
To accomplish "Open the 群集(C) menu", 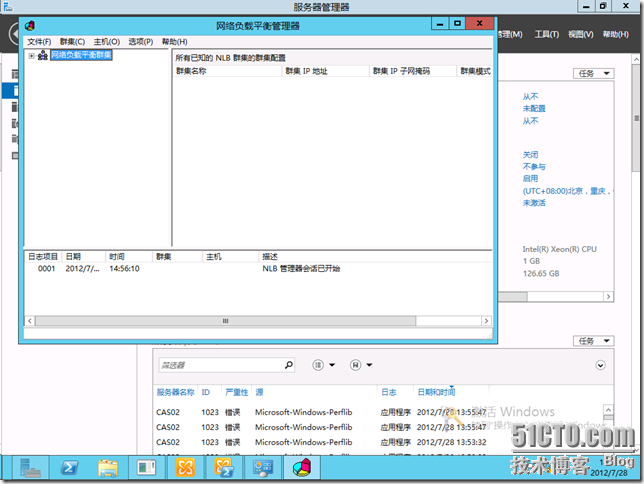I will pos(72,41).
